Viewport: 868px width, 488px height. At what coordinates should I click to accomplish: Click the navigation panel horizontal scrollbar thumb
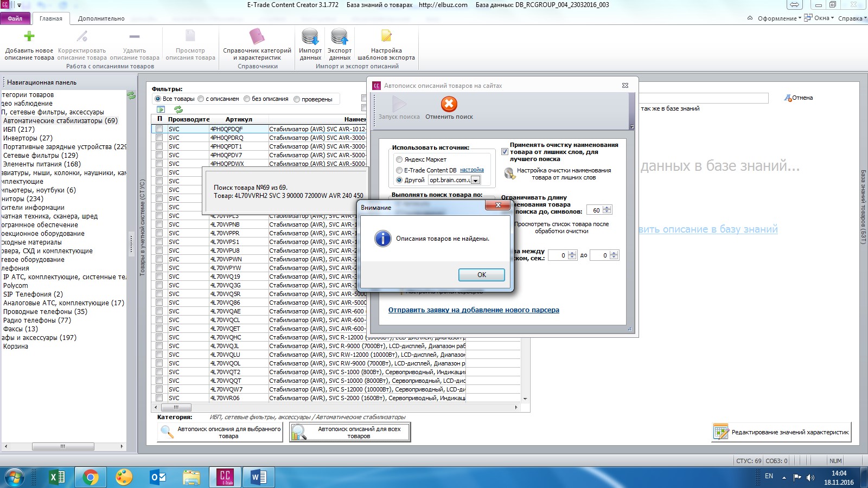(x=63, y=447)
